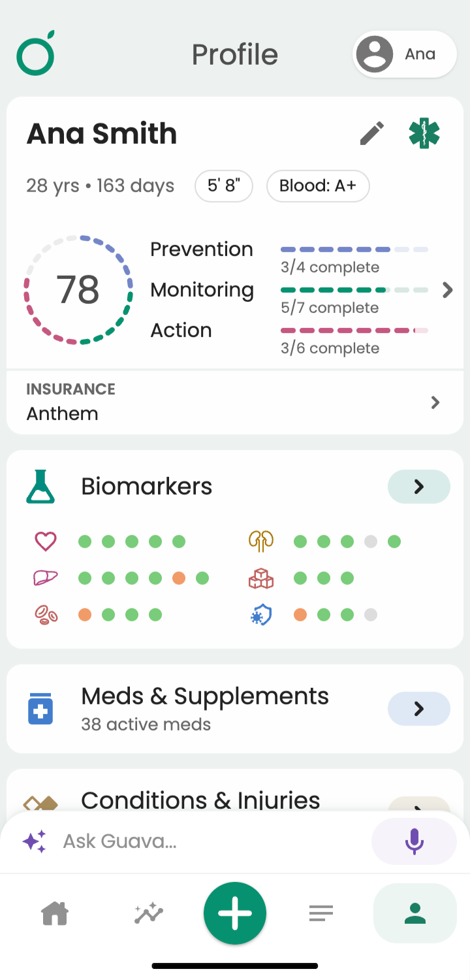The width and height of the screenshot is (470, 980).
Task: Expand Meds & Supplements with its arrow
Action: click(x=419, y=709)
